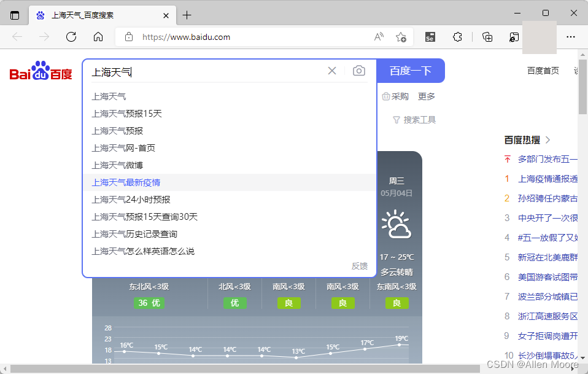Add page to favorites star icon
The image size is (588, 374).
pyautogui.click(x=401, y=37)
